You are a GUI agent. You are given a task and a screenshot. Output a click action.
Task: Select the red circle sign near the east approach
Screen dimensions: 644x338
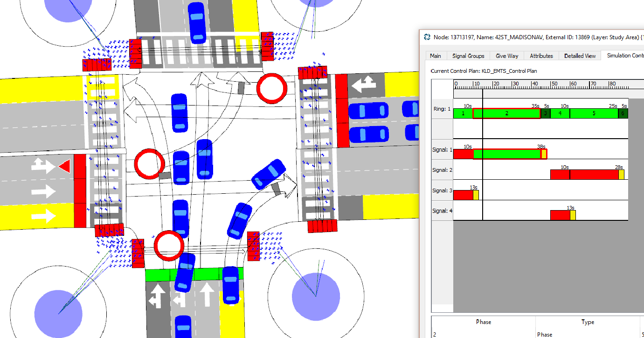pos(271,88)
